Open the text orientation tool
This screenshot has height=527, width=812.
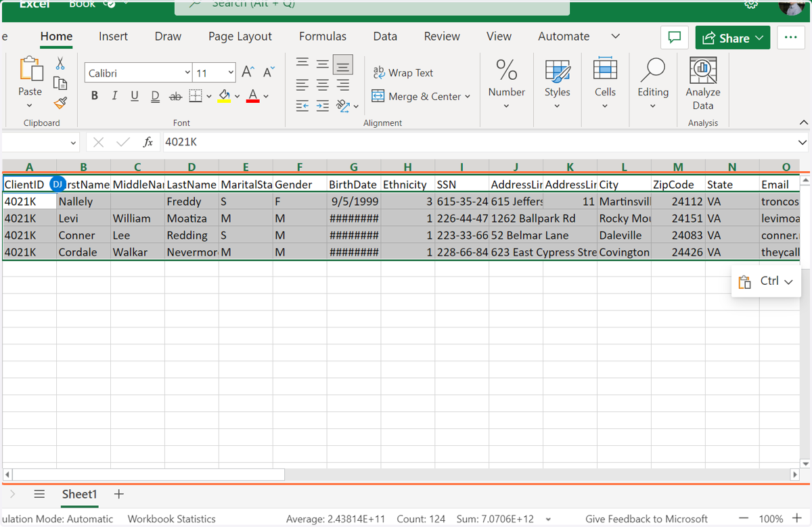click(x=344, y=106)
